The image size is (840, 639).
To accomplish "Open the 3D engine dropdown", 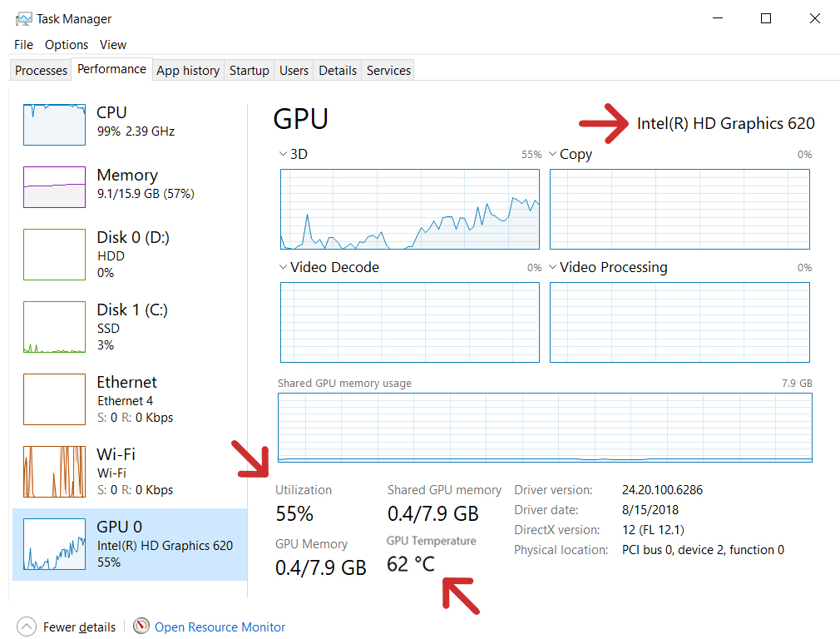I will click(x=283, y=154).
